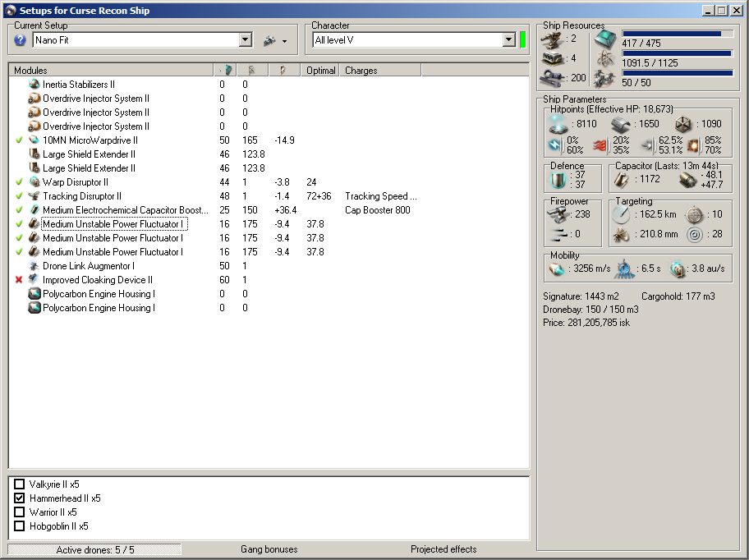This screenshot has height=560, width=749.
Task: Click the thermal resistance flame icon
Action: (x=600, y=145)
